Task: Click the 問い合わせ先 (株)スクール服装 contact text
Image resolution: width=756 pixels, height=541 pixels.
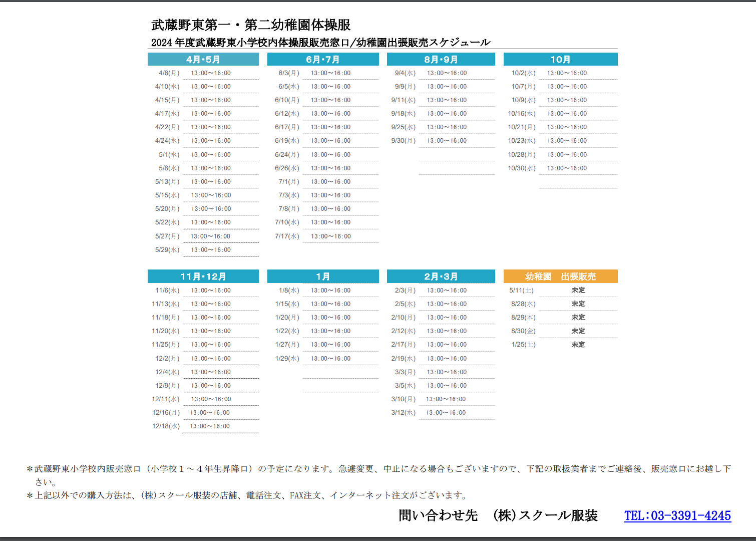Action: [x=498, y=515]
